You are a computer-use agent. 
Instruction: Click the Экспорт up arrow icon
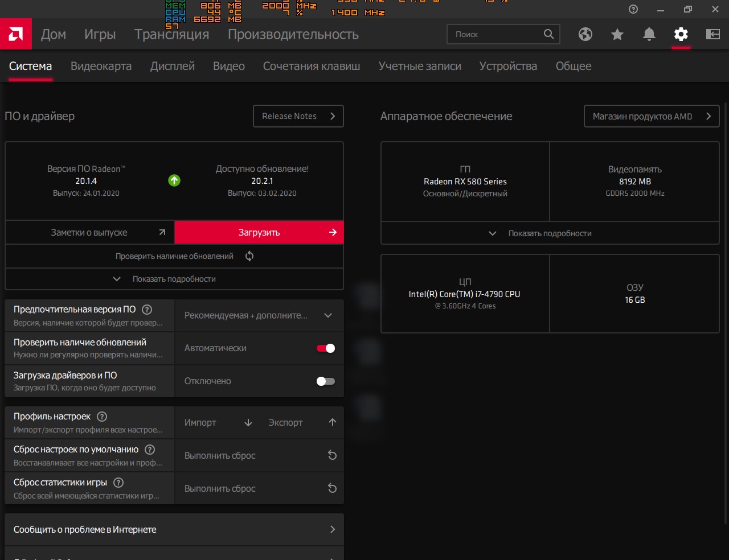point(333,422)
